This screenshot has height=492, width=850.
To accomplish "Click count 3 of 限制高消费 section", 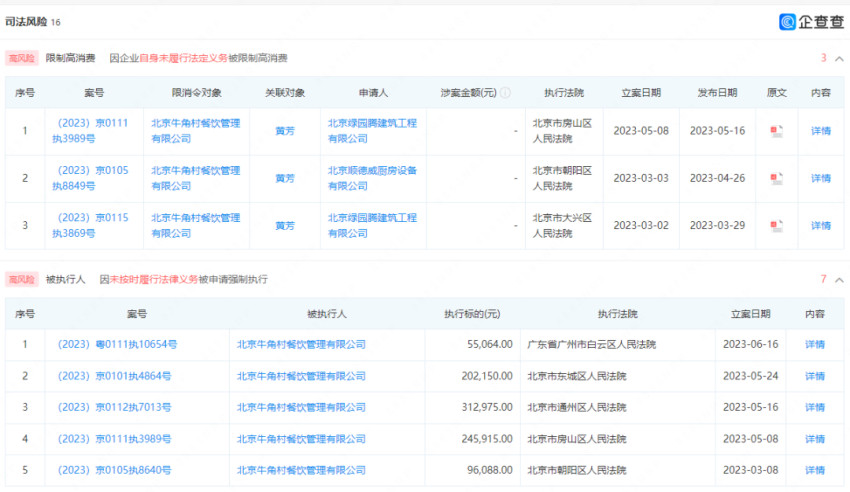I will click(823, 58).
